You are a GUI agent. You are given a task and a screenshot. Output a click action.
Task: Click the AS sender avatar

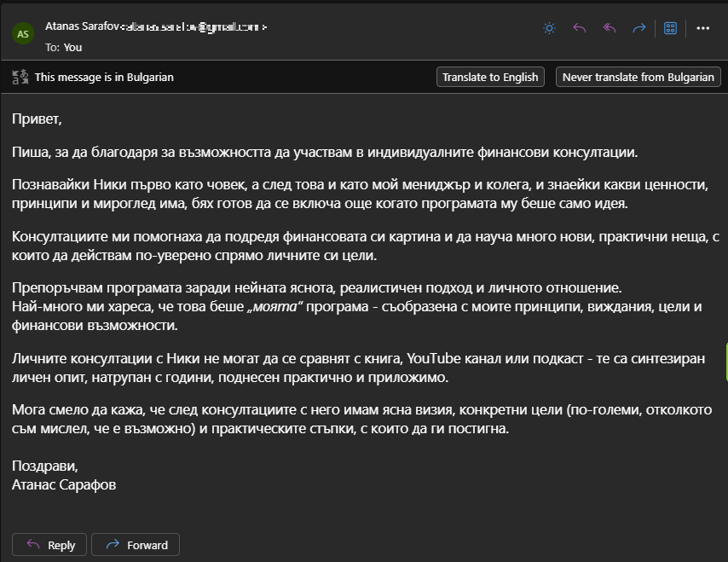pos(23,34)
